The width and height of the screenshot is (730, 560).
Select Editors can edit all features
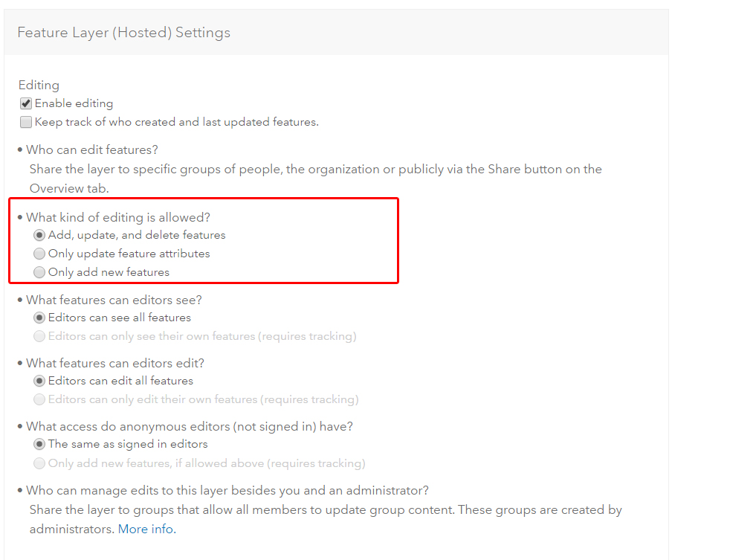tap(40, 381)
